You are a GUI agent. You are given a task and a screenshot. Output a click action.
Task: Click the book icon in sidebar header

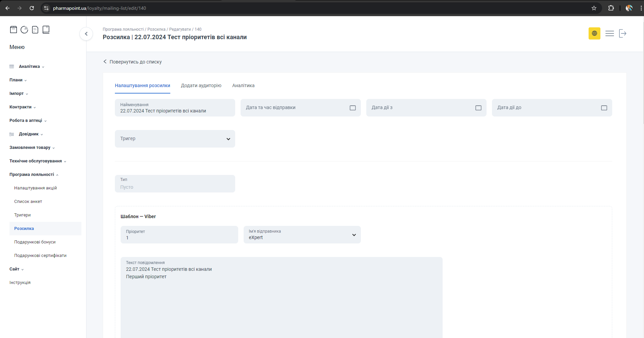46,30
